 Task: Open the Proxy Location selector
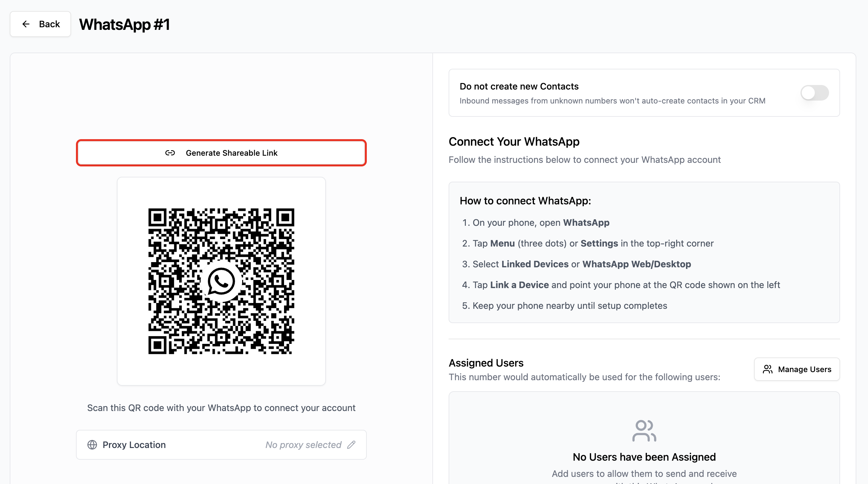tap(221, 445)
